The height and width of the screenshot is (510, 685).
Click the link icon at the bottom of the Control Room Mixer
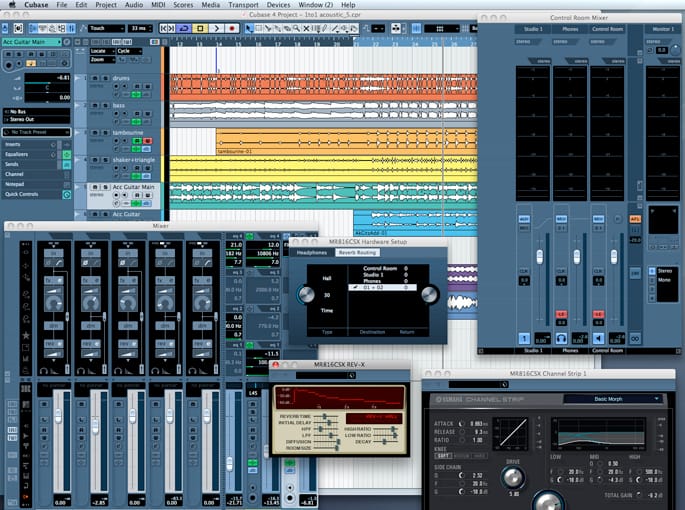[635, 338]
